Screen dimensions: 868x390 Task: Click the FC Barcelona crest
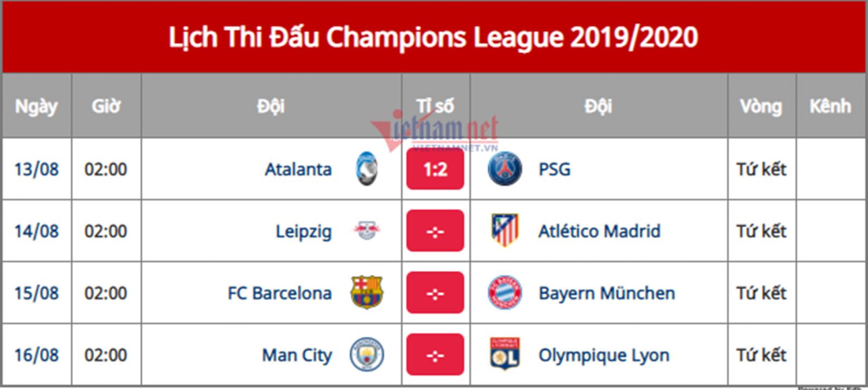(x=367, y=292)
